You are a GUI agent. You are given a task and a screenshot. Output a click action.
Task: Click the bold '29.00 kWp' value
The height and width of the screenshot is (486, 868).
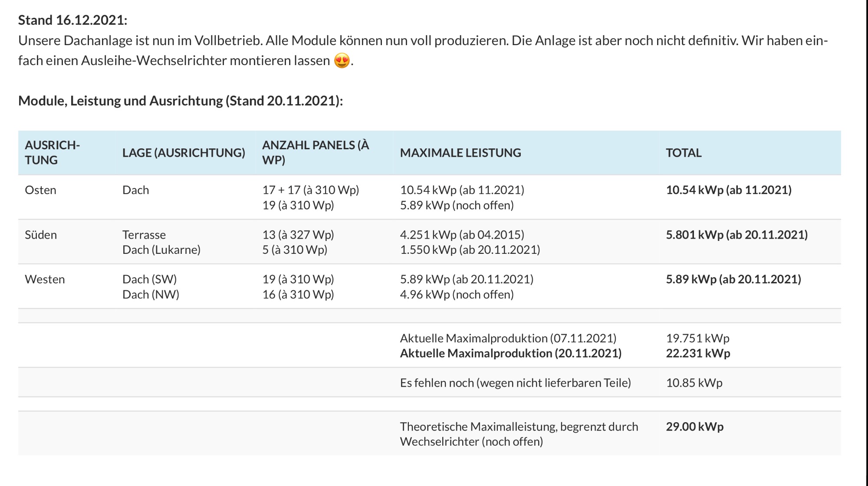(694, 427)
